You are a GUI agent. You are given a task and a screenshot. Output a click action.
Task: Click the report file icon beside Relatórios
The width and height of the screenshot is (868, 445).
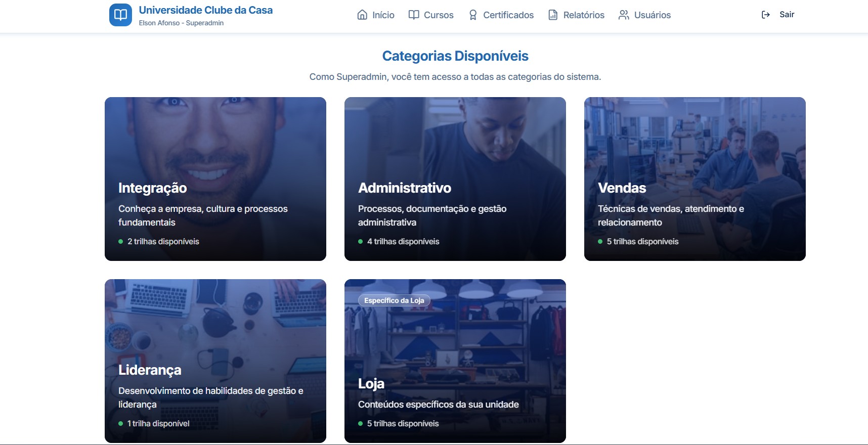[x=553, y=15]
